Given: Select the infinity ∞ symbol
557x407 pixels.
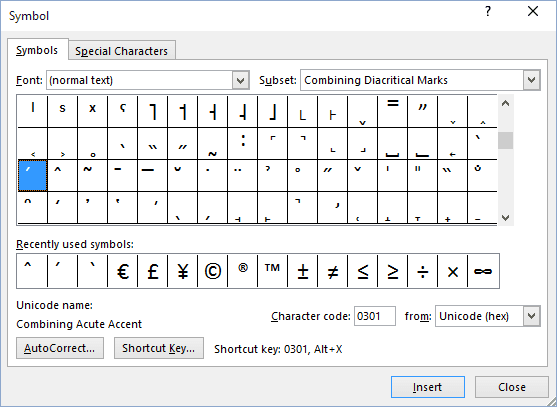Looking at the screenshot, I should pyautogui.click(x=483, y=271).
